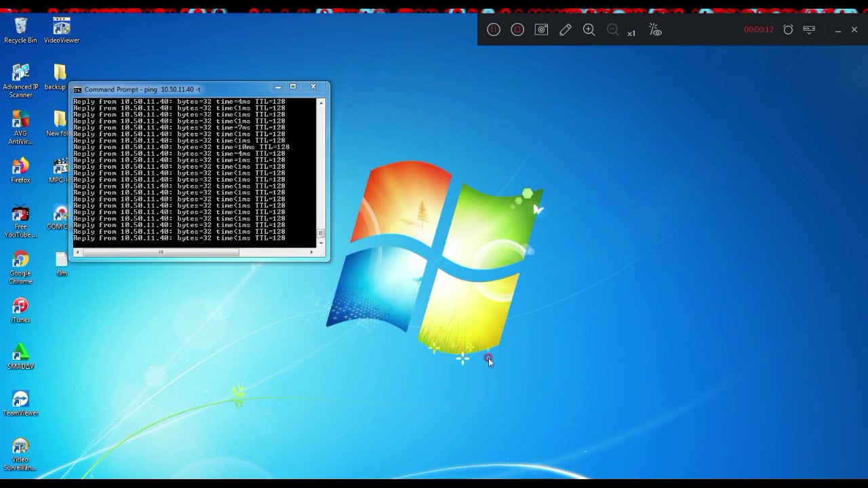This screenshot has width=868, height=488.
Task: Select the backup folder icon
Action: click(x=57, y=77)
